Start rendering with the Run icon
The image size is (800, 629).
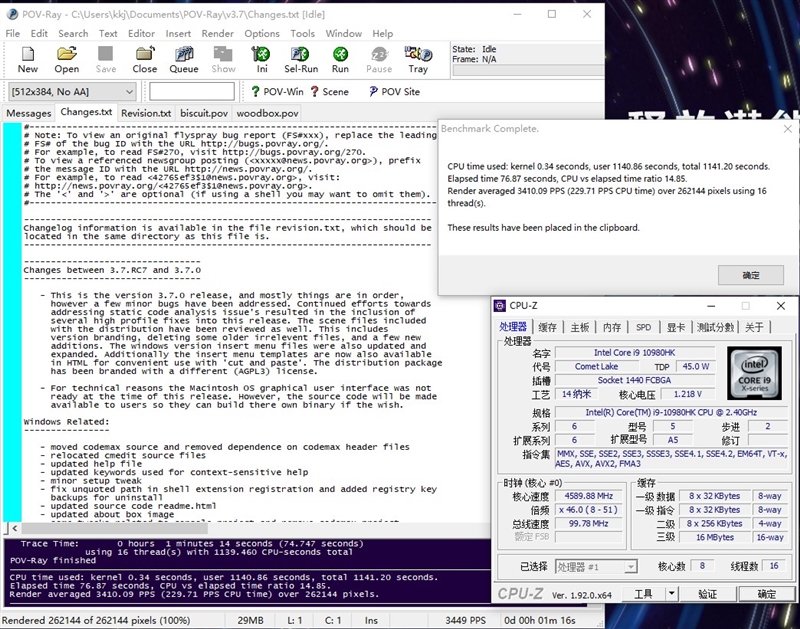340,59
